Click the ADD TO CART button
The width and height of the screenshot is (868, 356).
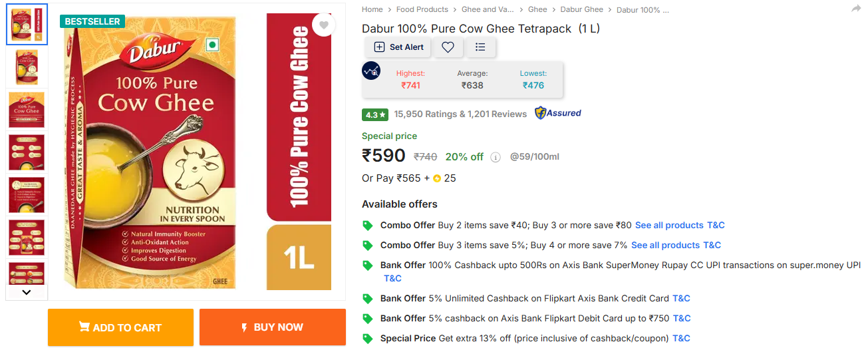click(x=120, y=327)
